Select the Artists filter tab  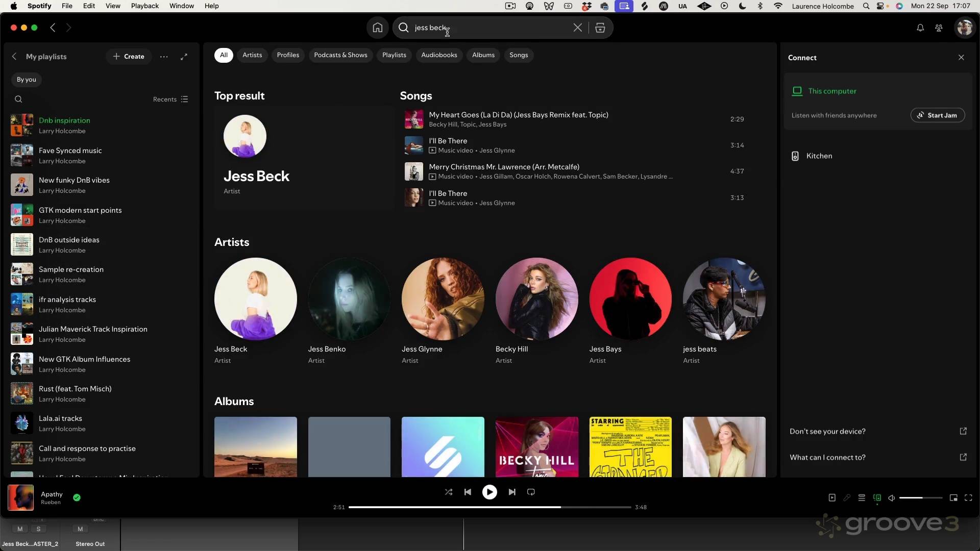click(x=252, y=55)
